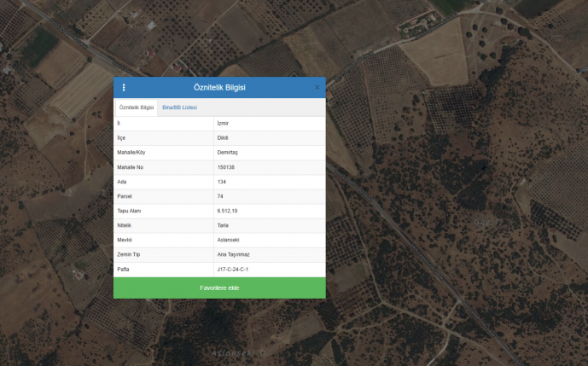Click the Nitelik value Tarla
588x366 pixels.
pos(223,225)
